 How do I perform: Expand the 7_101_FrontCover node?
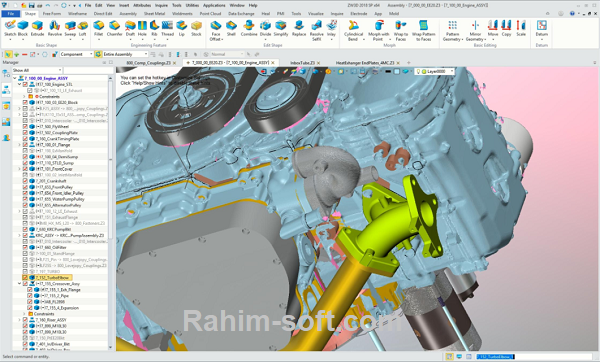20,169
